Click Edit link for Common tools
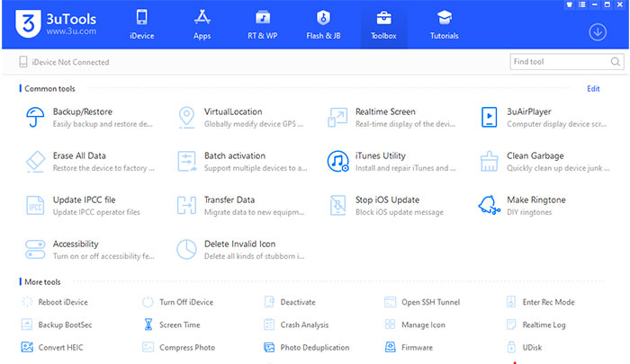This screenshot has width=630, height=364. [x=593, y=89]
